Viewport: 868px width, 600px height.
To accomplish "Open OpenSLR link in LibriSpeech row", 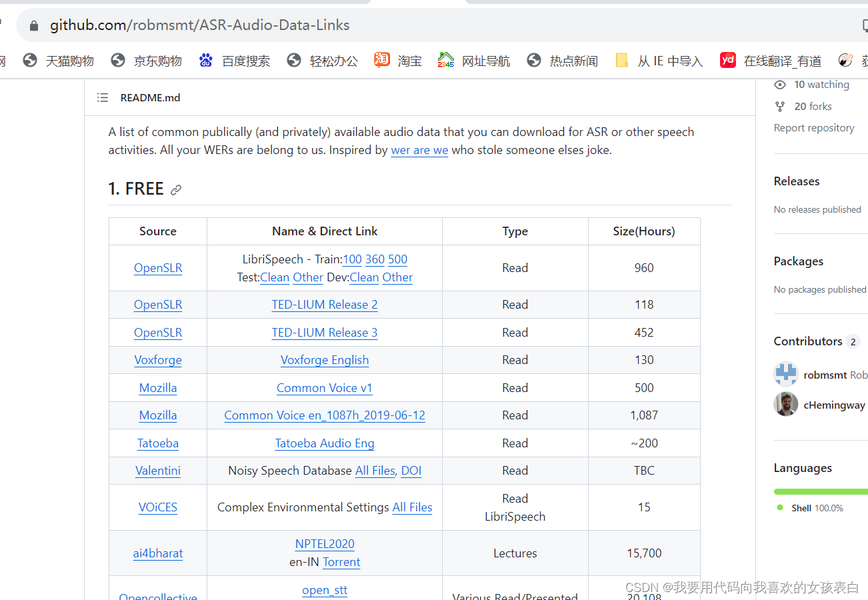I will [x=158, y=268].
